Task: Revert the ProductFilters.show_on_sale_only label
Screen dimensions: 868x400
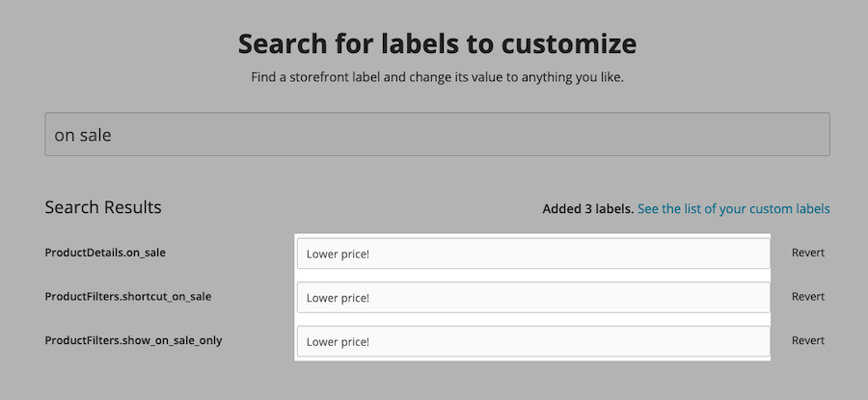Action: (807, 340)
